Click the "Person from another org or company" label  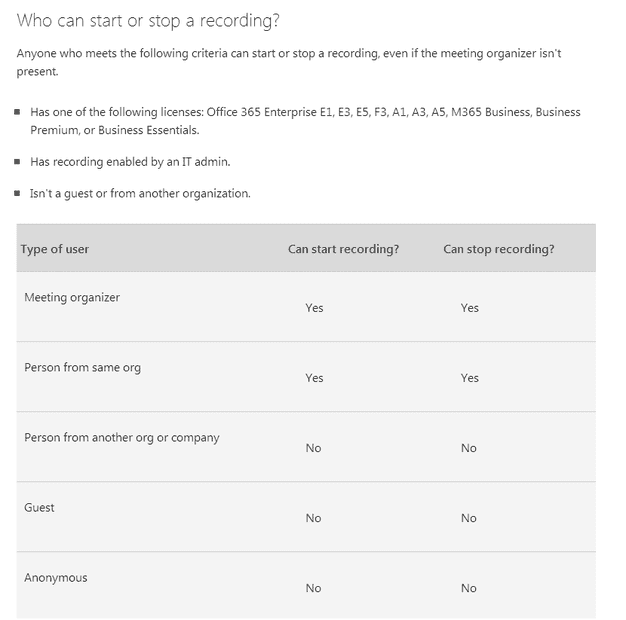122,437
